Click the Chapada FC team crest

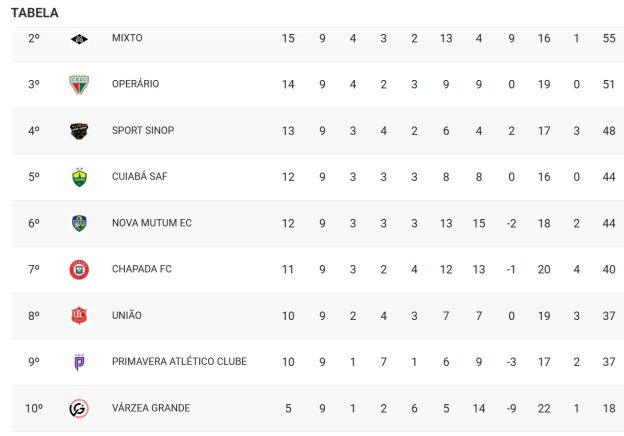(80, 269)
